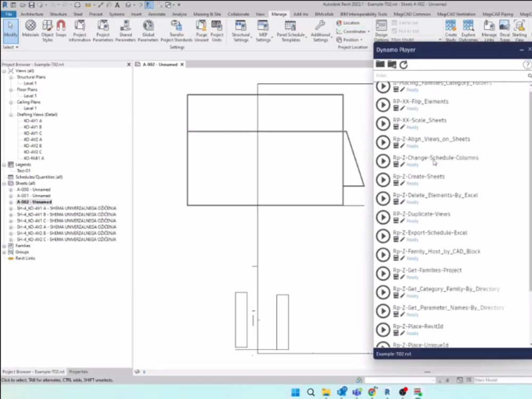Switch to Properties panel tab

tap(78, 371)
